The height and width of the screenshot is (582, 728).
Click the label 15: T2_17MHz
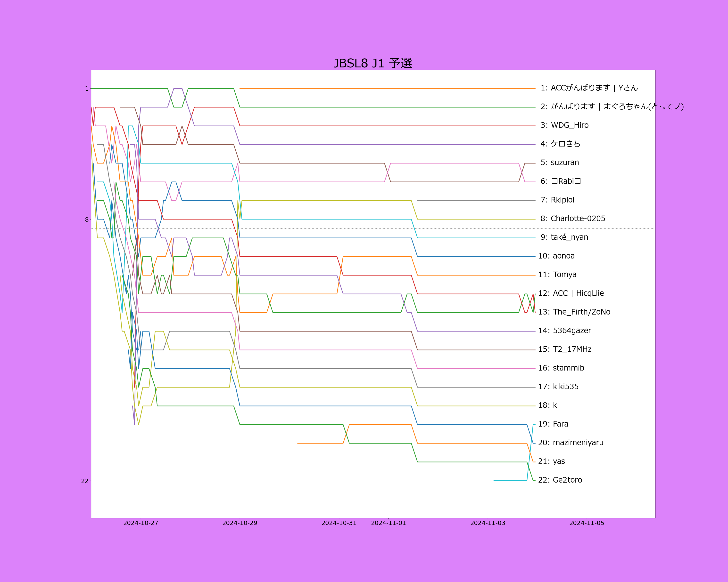pos(565,349)
